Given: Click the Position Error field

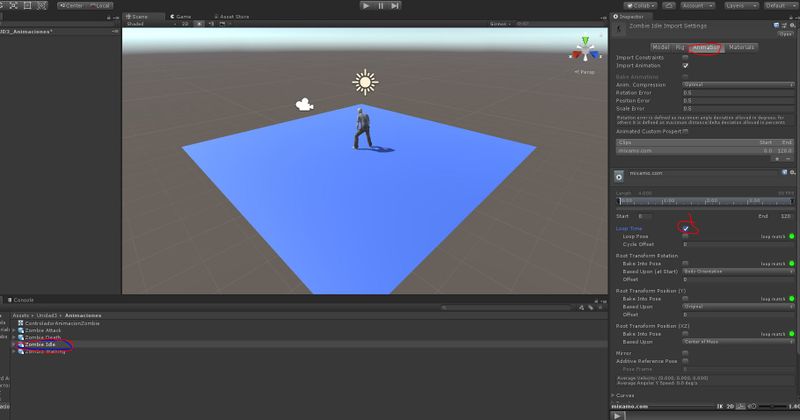Looking at the screenshot, I should [738, 101].
